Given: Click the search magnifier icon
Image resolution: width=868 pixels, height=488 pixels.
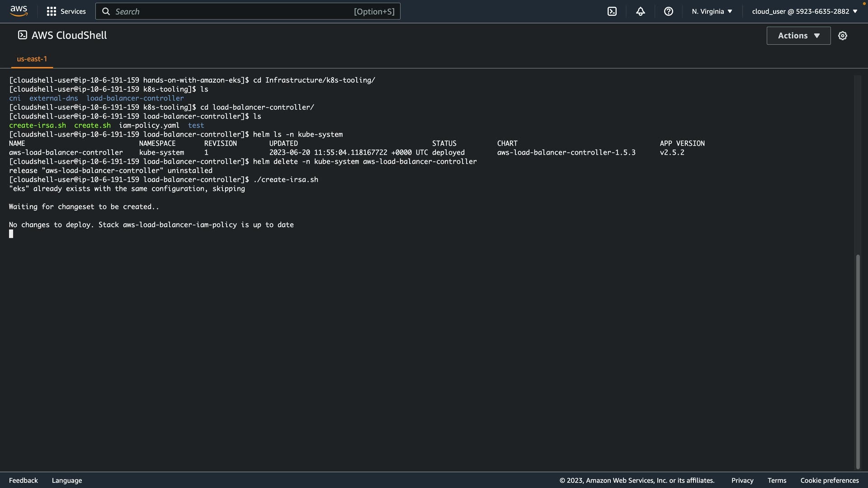Looking at the screenshot, I should click(106, 11).
